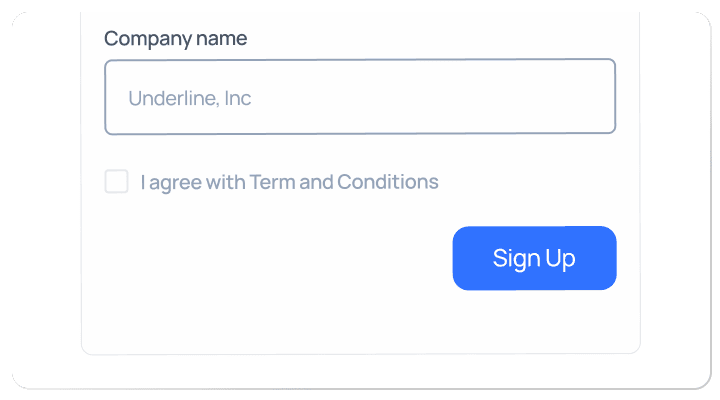
Task: Click the 'Company name' field label
Action: (175, 39)
